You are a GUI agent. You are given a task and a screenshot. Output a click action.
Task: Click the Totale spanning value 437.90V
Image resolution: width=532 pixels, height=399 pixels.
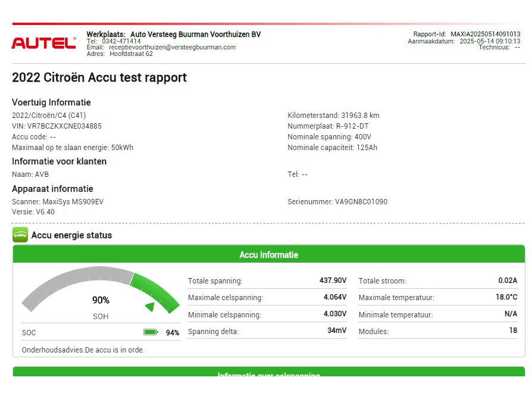coord(333,280)
